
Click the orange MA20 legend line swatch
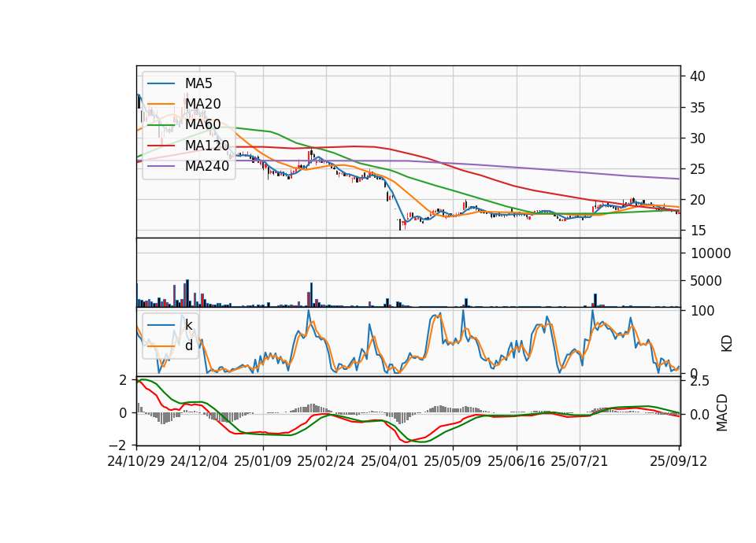click(x=161, y=104)
